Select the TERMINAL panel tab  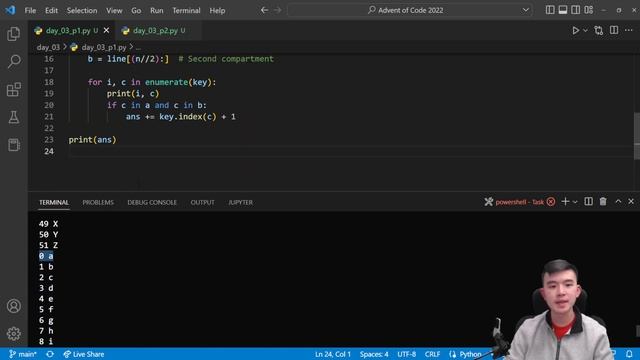(x=54, y=202)
